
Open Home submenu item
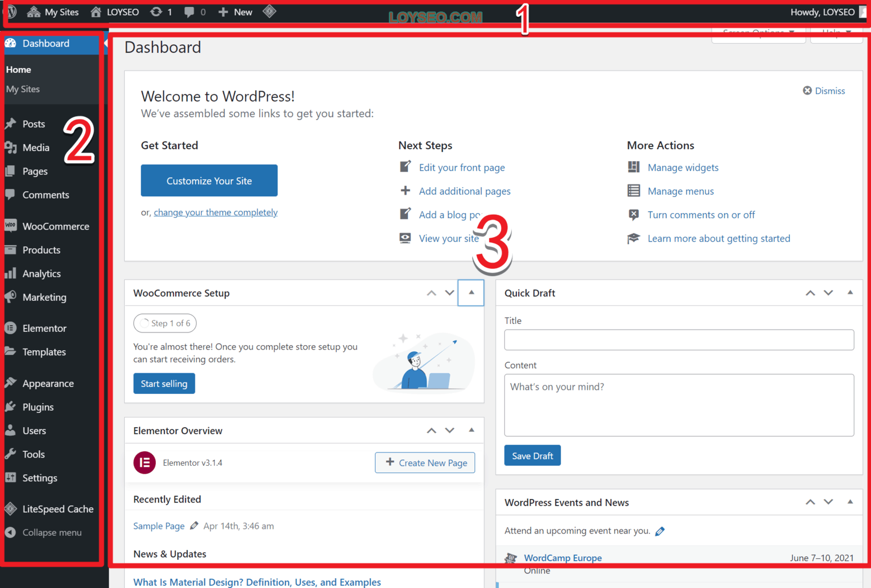click(x=18, y=69)
